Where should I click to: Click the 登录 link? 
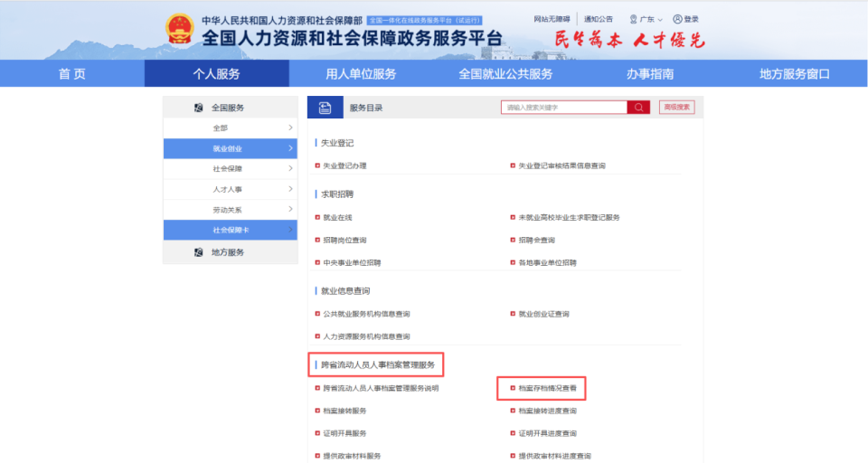[x=691, y=19]
